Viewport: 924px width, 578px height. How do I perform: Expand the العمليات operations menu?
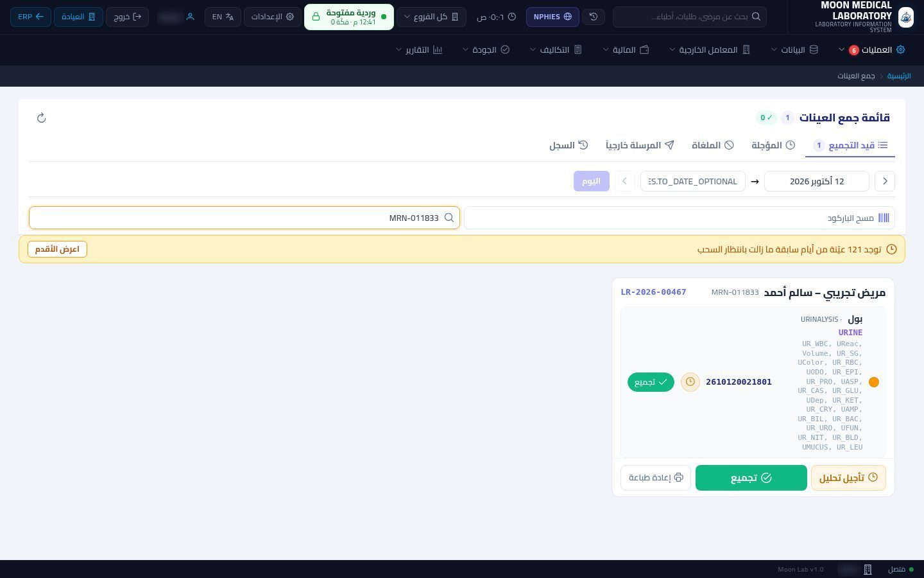[872, 49]
